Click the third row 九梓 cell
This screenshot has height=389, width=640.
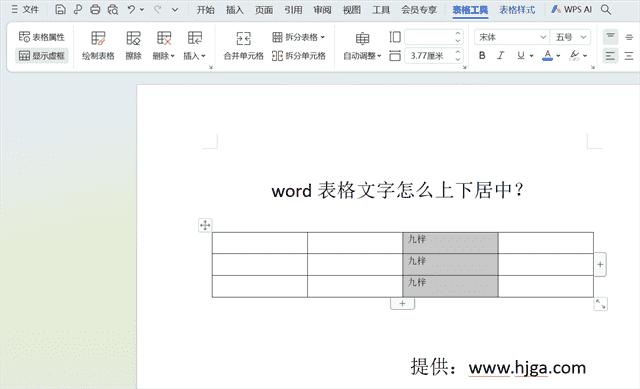(450, 286)
